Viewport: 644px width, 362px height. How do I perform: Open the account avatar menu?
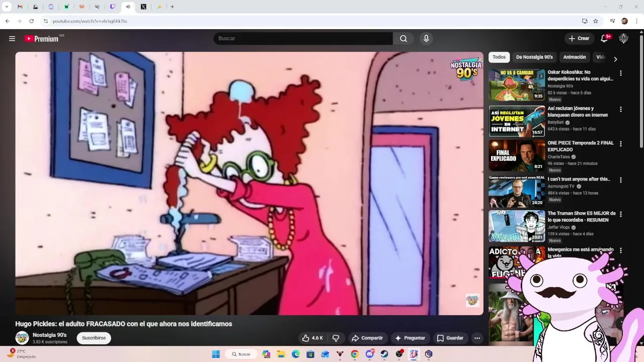click(x=623, y=39)
